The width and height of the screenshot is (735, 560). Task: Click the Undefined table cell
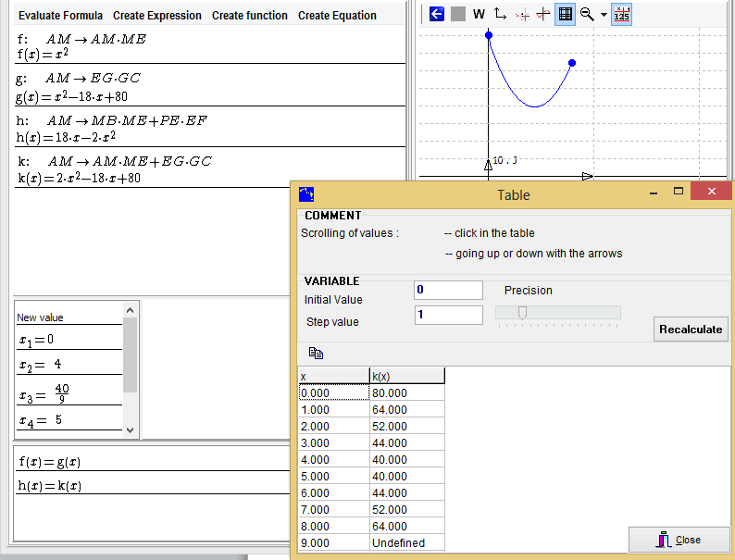(x=407, y=542)
